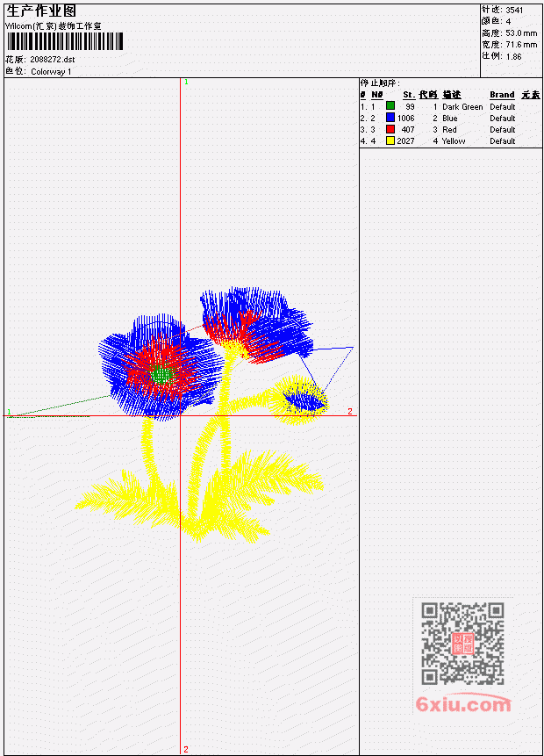
Task: Click the scale value '1.86'
Action: coord(513,56)
